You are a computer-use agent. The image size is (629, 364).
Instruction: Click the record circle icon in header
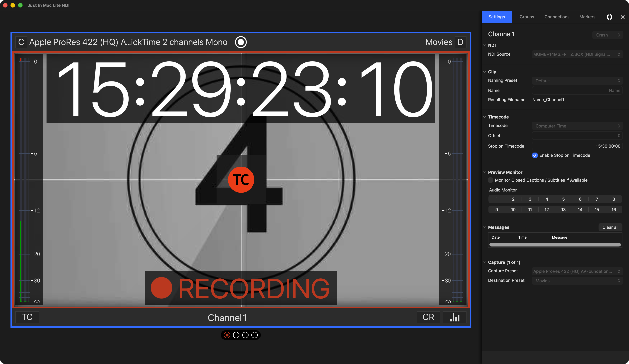[241, 42]
